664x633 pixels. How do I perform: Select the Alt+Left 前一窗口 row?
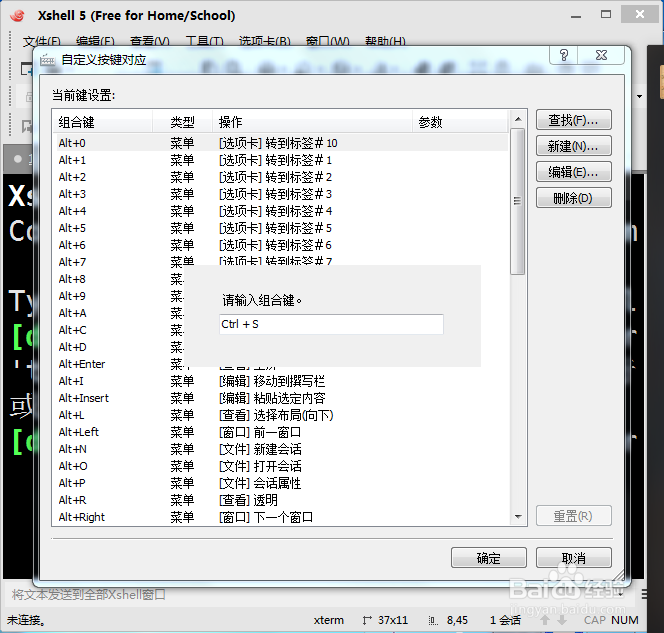pyautogui.click(x=281, y=432)
